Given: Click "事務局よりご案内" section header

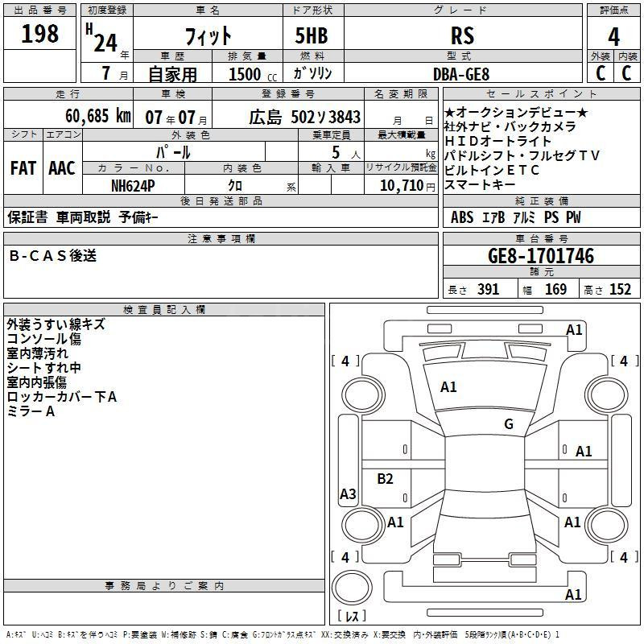Looking at the screenshot, I should pyautogui.click(x=164, y=586).
